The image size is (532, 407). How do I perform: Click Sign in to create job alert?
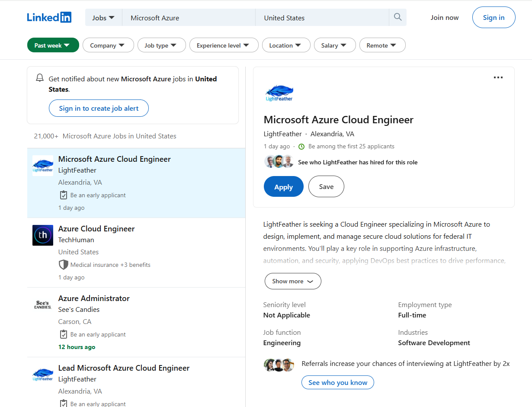tap(99, 108)
